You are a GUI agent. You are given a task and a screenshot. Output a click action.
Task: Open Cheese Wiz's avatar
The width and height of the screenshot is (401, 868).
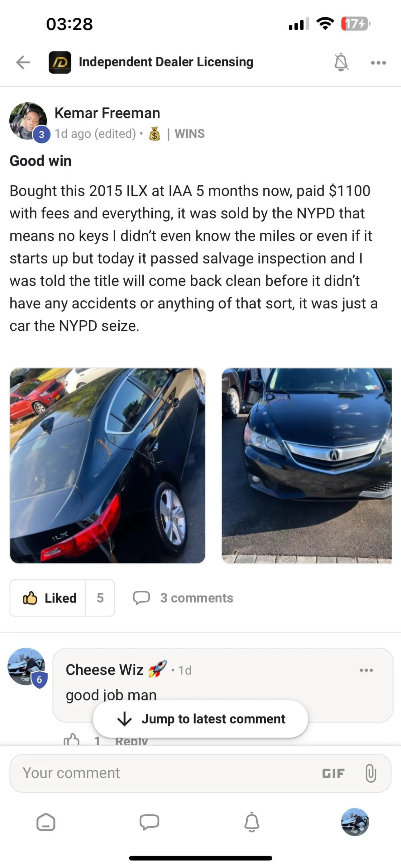pyautogui.click(x=27, y=666)
